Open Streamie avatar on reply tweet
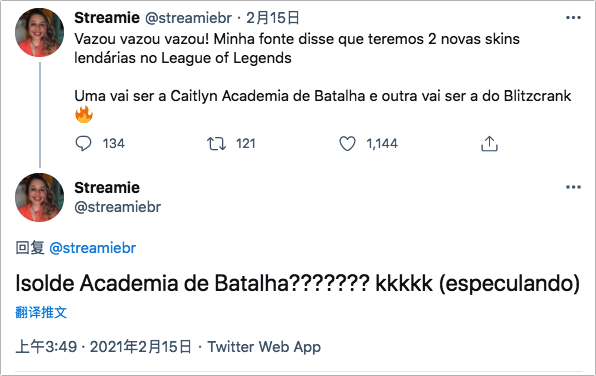The height and width of the screenshot is (376, 596). coord(40,197)
